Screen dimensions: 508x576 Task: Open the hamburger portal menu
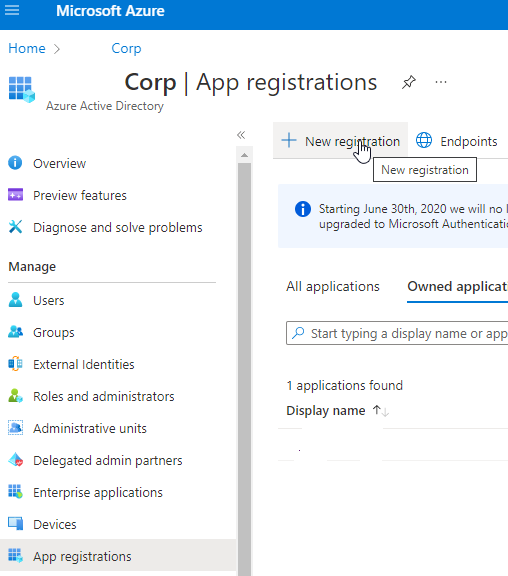12,10
